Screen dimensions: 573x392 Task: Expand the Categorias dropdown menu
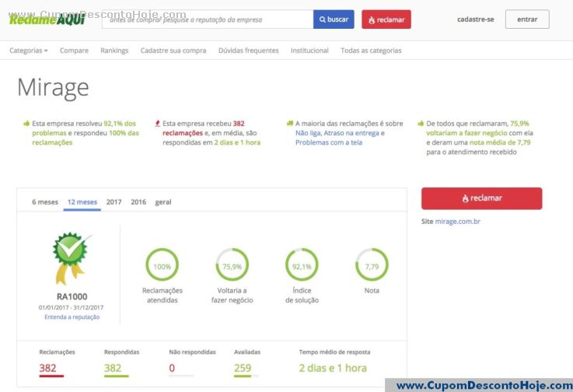click(x=29, y=51)
